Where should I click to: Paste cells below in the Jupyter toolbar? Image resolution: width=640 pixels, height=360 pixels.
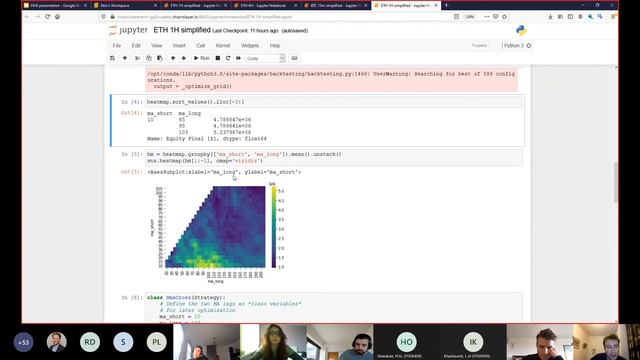point(160,58)
